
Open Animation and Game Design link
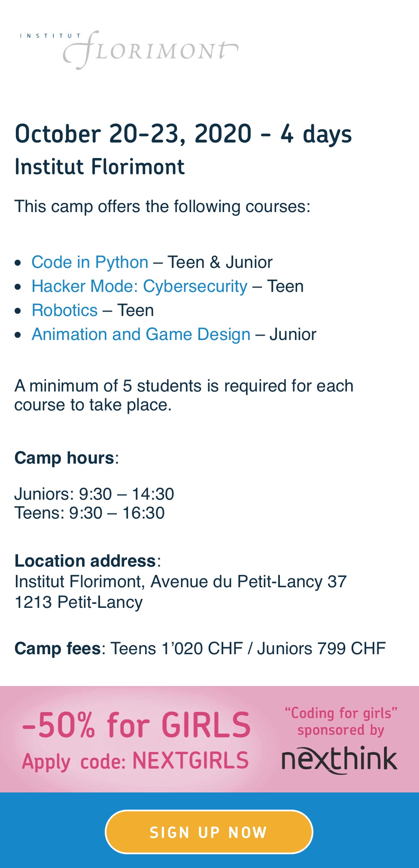(141, 334)
